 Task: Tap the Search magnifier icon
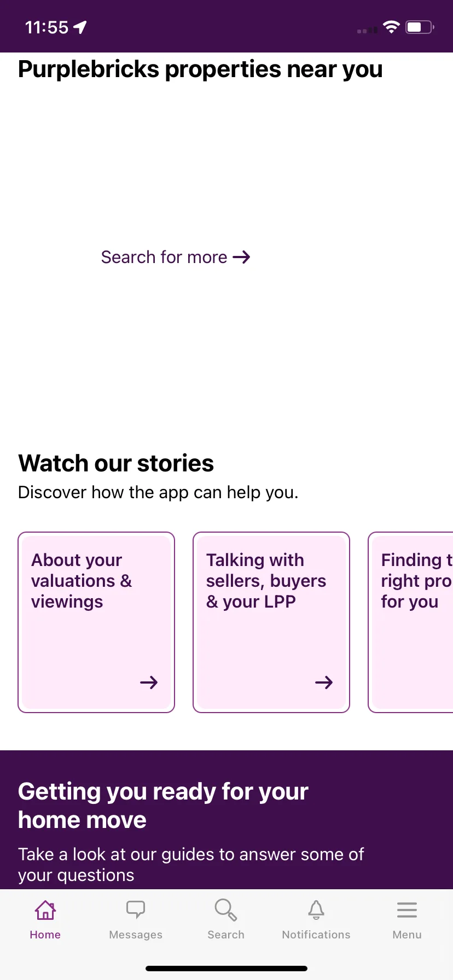point(226,910)
